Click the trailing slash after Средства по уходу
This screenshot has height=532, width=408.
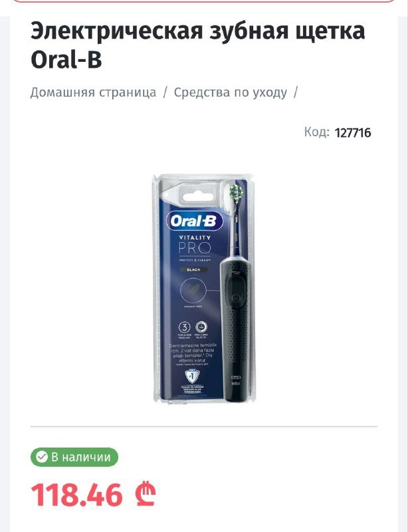click(x=296, y=92)
